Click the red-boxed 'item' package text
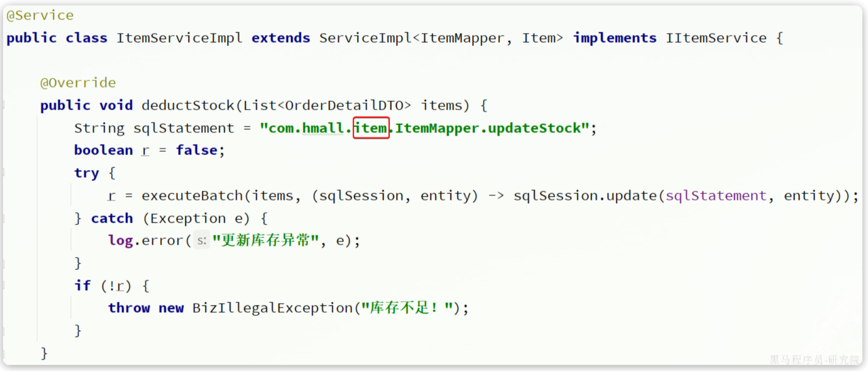Viewport: 868px width, 371px height. pyautogui.click(x=371, y=128)
